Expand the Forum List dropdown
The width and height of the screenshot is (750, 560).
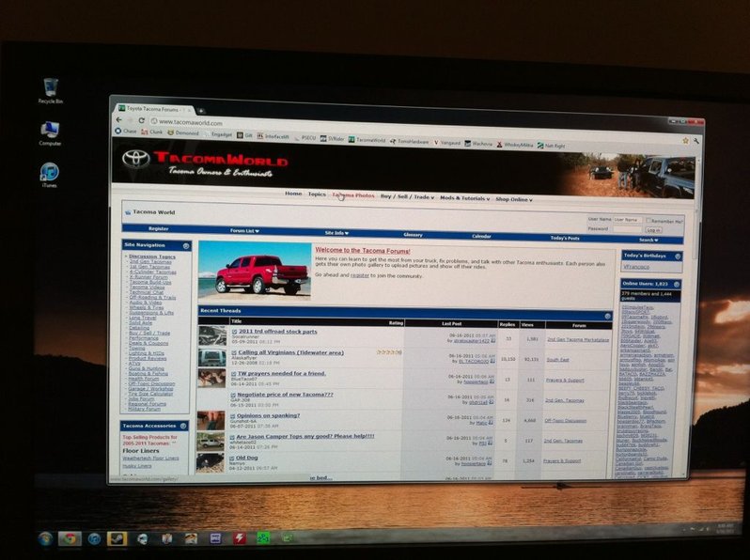244,230
